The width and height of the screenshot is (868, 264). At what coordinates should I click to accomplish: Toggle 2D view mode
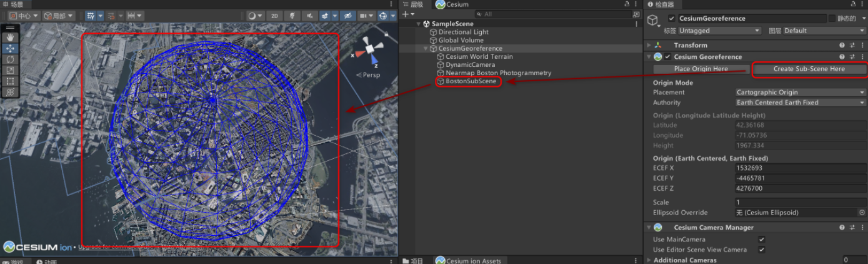274,16
